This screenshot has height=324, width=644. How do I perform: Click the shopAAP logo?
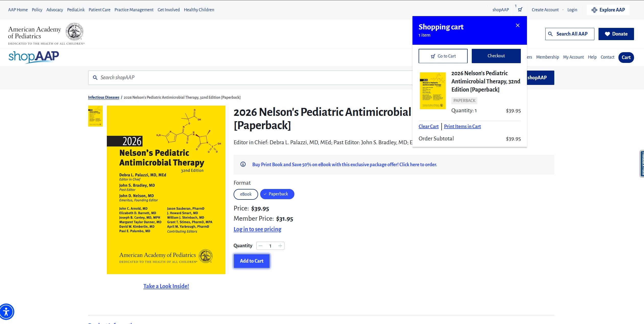pos(34,57)
